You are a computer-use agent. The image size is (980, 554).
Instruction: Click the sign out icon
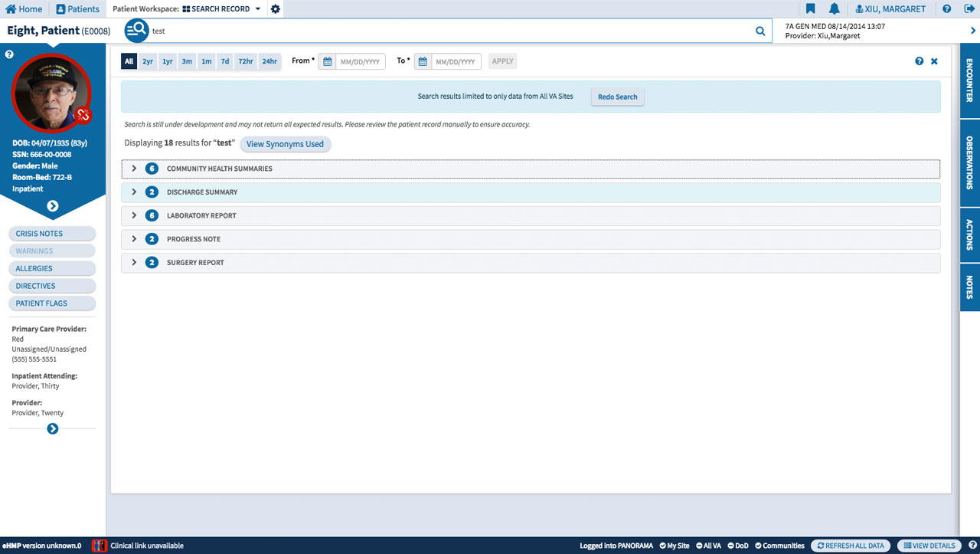click(969, 9)
